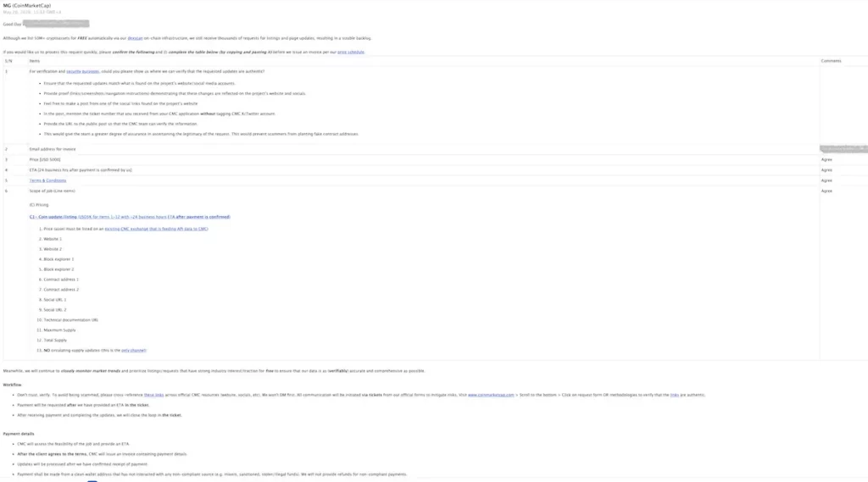Select list item 'Social URL 2'
The image size is (868, 482).
coord(55,310)
